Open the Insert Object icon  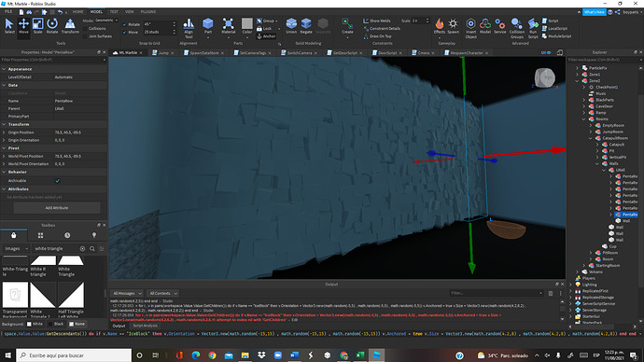(470, 28)
